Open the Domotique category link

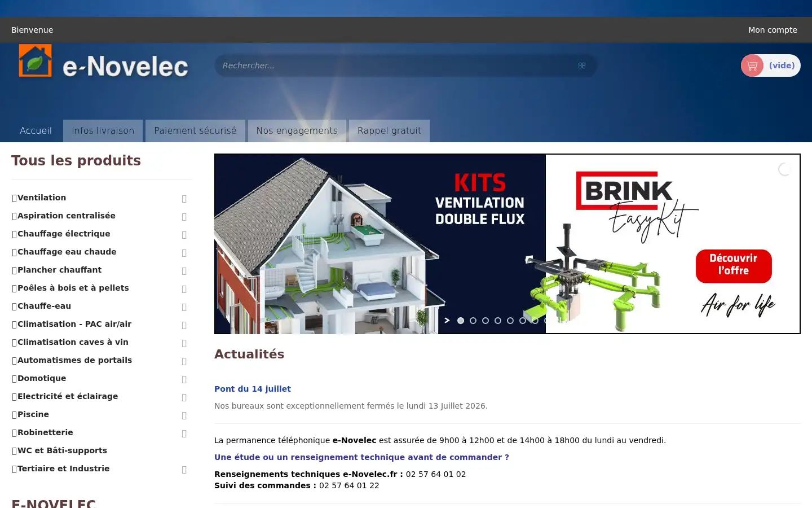coord(42,378)
